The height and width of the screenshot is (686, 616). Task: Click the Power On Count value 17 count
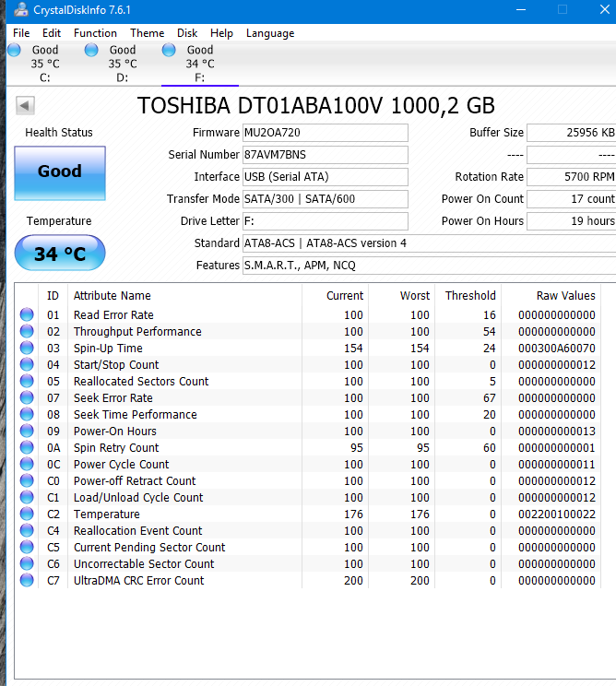coord(572,199)
